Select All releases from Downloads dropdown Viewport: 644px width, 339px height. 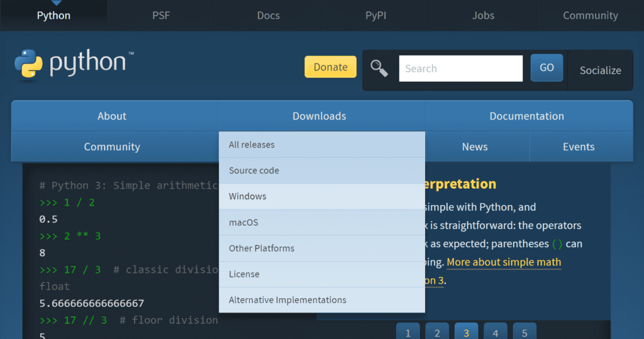(321, 145)
